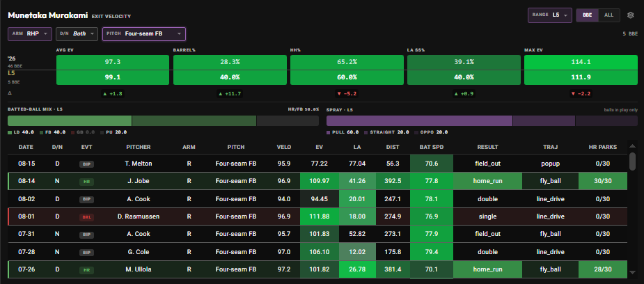Screen dimensions: 644x284
Task: Click the 52.82 launch angle cell
Action: (x=357, y=234)
